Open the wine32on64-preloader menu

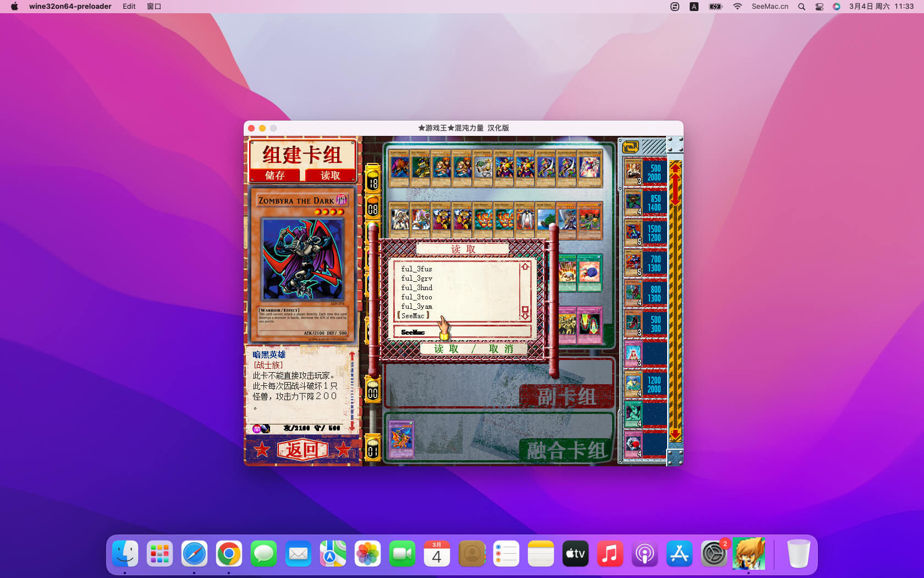tap(70, 7)
